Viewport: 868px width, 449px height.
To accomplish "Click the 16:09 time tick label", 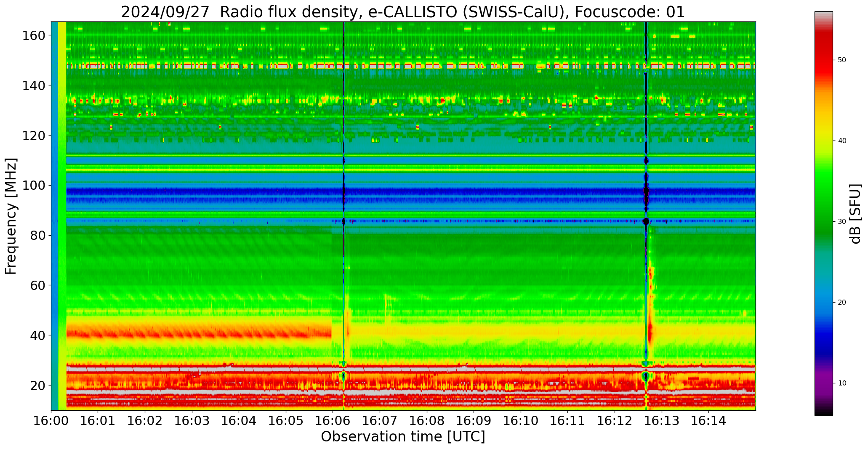I will coord(474,420).
